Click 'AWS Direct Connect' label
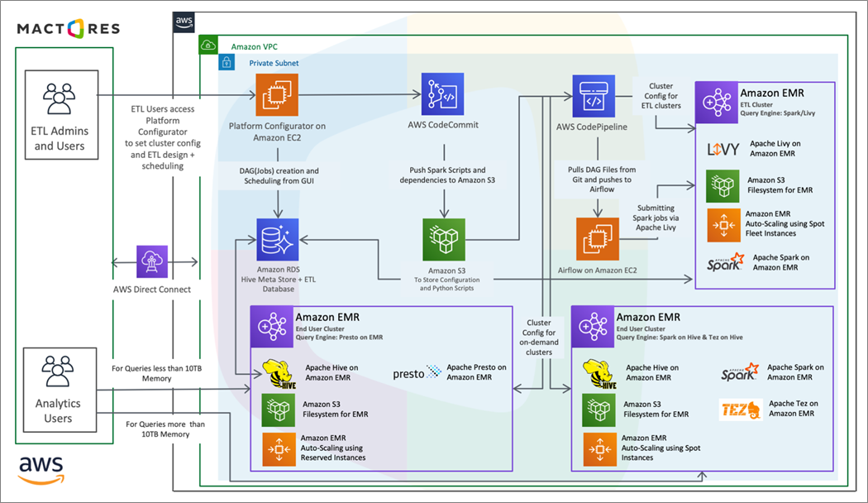The height and width of the screenshot is (503, 868). click(x=151, y=290)
